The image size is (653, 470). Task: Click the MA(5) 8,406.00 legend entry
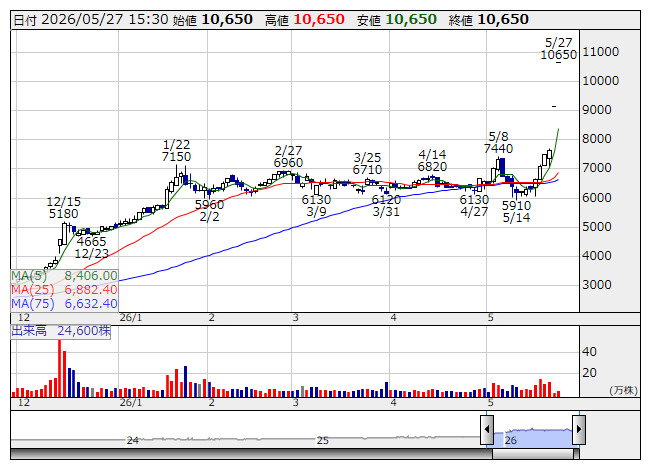pos(65,276)
